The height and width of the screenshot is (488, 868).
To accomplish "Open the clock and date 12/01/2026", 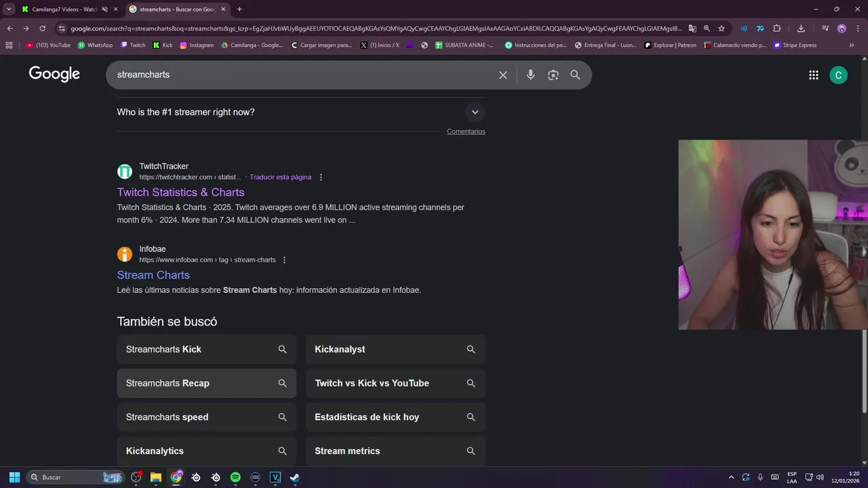I will 846,477.
